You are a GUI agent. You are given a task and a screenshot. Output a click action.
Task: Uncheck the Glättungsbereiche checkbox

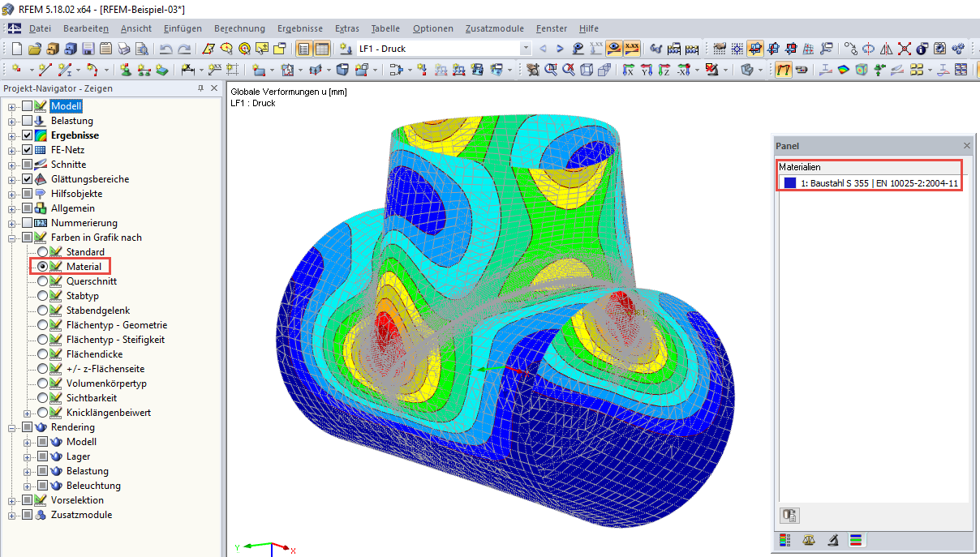click(x=28, y=179)
